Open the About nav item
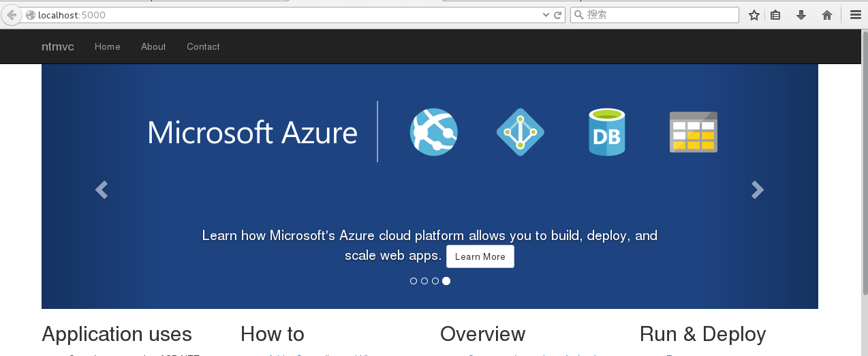The height and width of the screenshot is (356, 868). coord(153,46)
